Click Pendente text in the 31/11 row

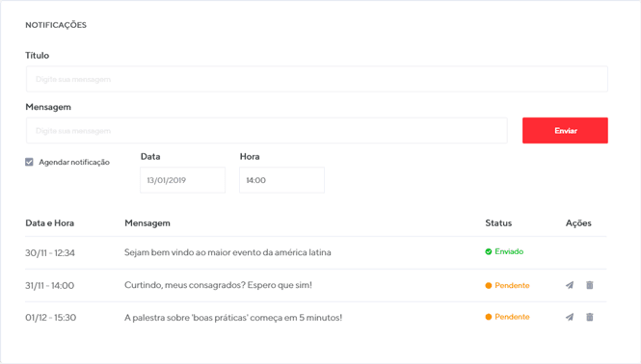pyautogui.click(x=512, y=286)
